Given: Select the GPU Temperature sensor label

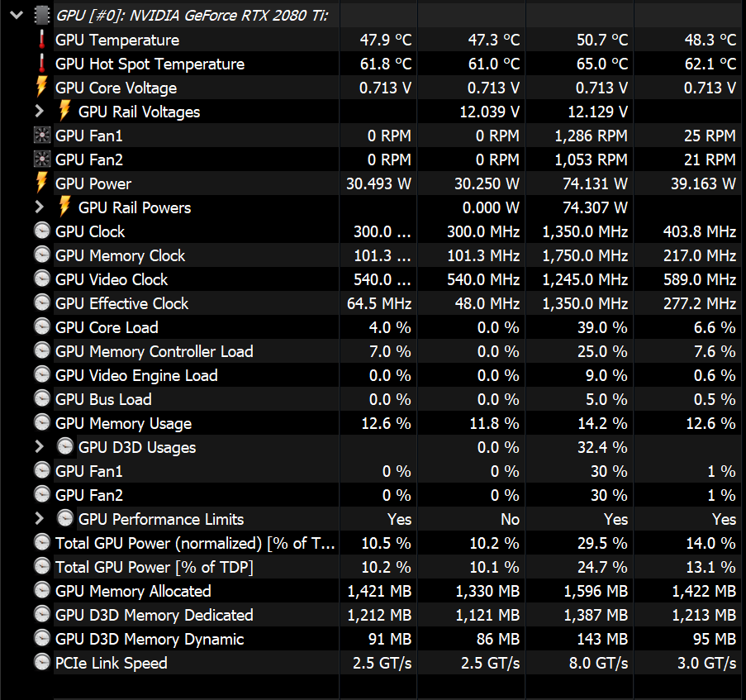Looking at the screenshot, I should tap(117, 40).
